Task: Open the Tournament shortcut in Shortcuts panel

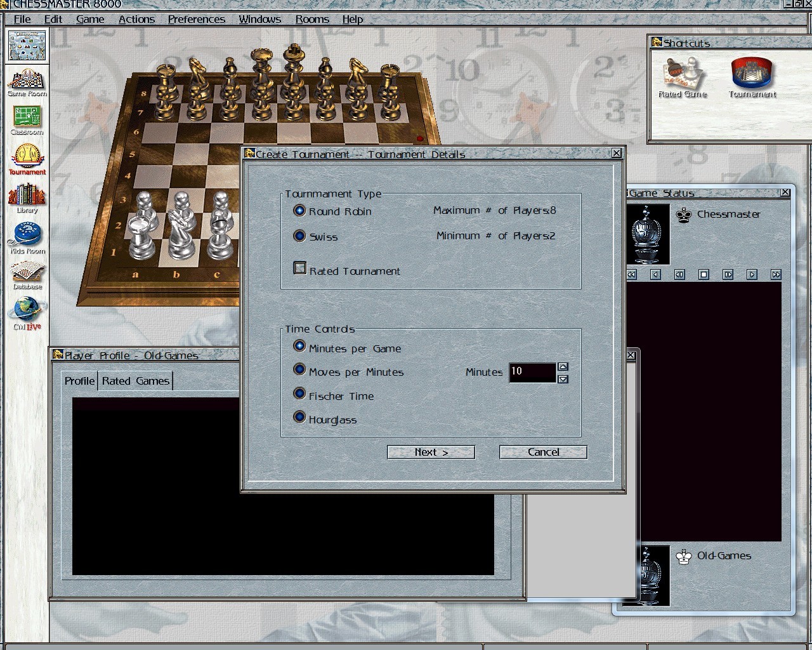Action: [752, 78]
